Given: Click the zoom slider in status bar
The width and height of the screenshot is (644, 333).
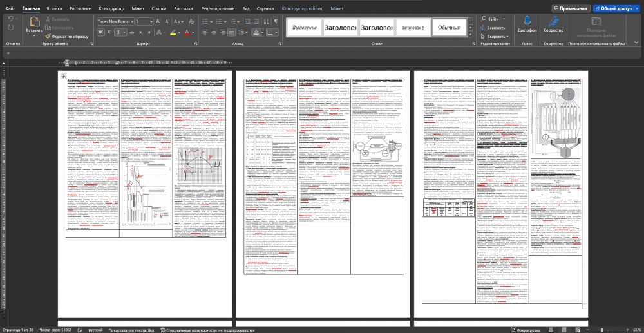Looking at the screenshot, I should [601, 330].
